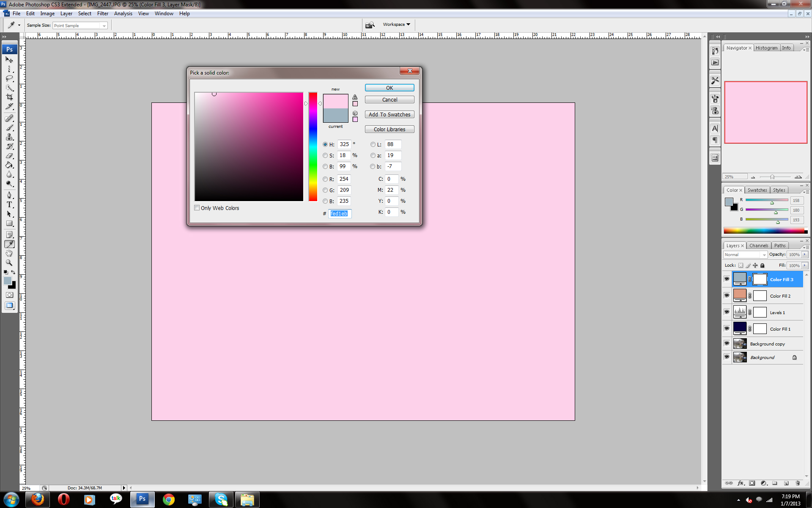Select the G green radio button
Screen dimensions: 812x508
(325, 190)
